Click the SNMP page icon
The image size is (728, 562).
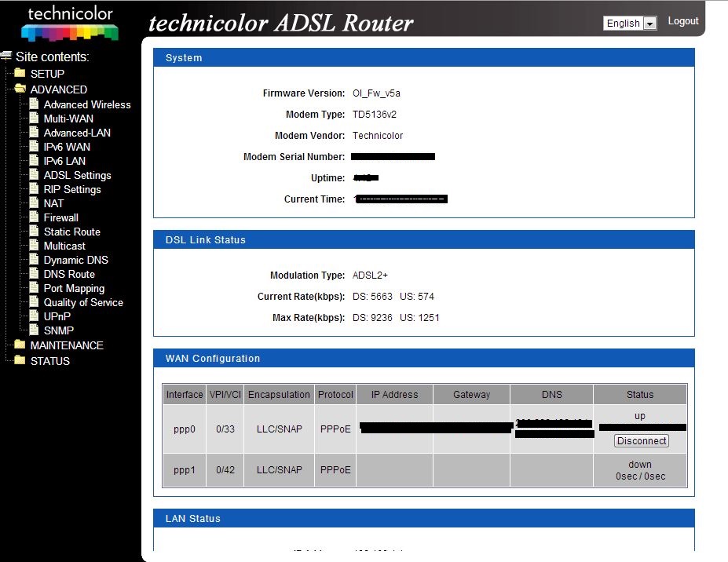coord(34,330)
